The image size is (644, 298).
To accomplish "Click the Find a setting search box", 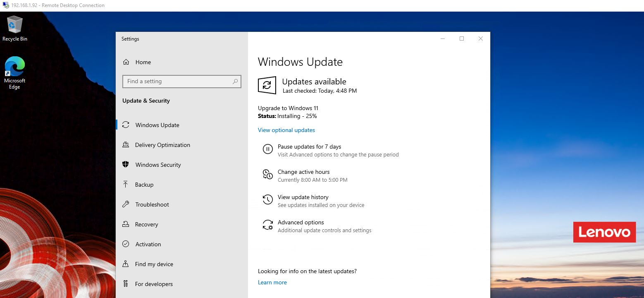I will coord(177,82).
